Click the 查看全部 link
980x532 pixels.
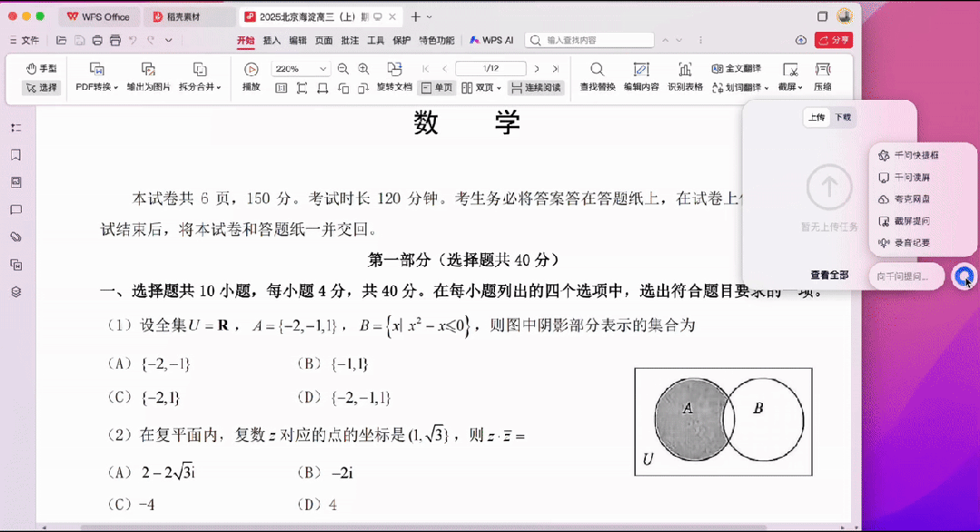829,274
